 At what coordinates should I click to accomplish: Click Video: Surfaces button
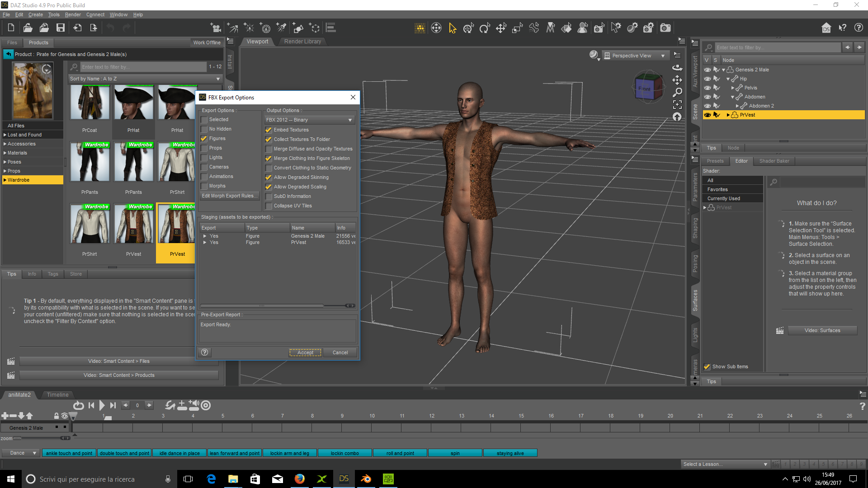822,331
